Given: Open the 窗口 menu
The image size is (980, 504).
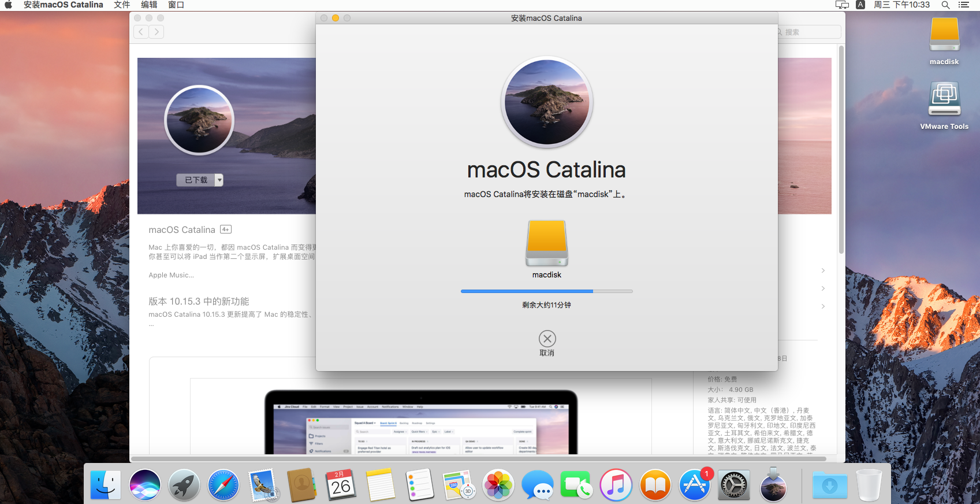Looking at the screenshot, I should (x=176, y=5).
